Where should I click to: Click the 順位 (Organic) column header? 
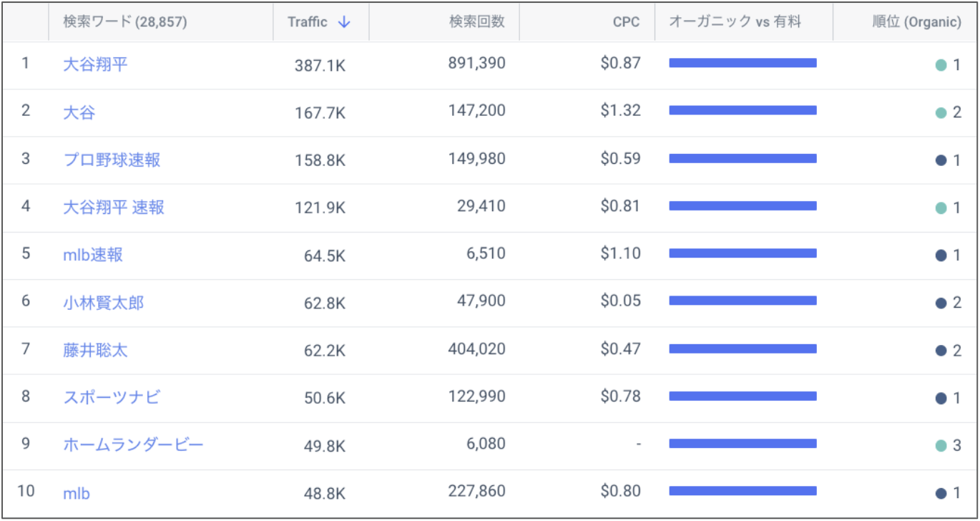tap(916, 22)
